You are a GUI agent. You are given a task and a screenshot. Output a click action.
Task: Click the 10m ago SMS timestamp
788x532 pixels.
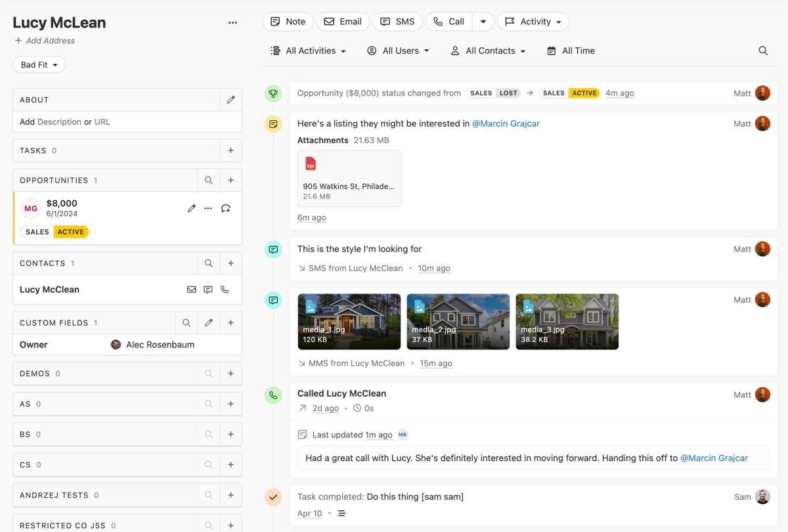pyautogui.click(x=434, y=269)
